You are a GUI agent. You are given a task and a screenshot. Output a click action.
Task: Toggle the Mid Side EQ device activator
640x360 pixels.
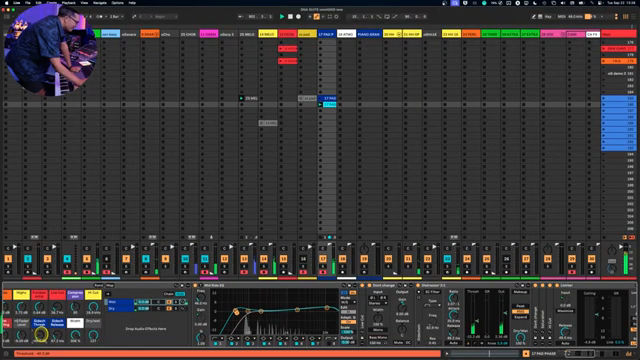coord(195,286)
